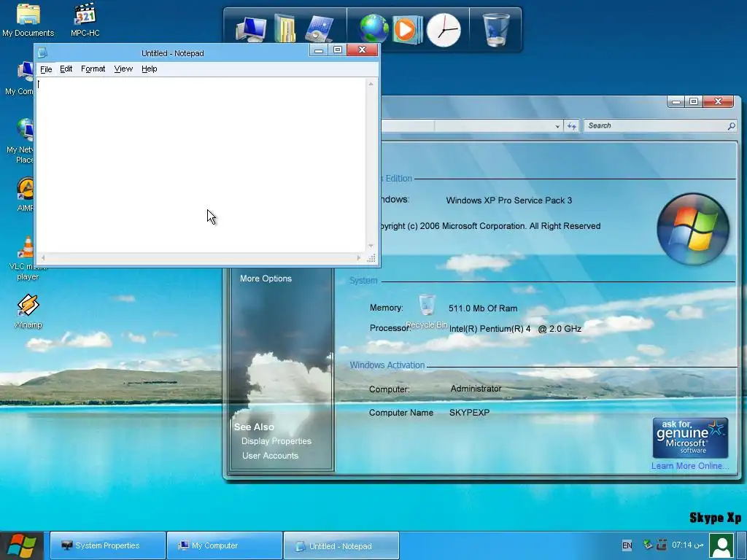Click the clock icon in top dock

coord(444,30)
